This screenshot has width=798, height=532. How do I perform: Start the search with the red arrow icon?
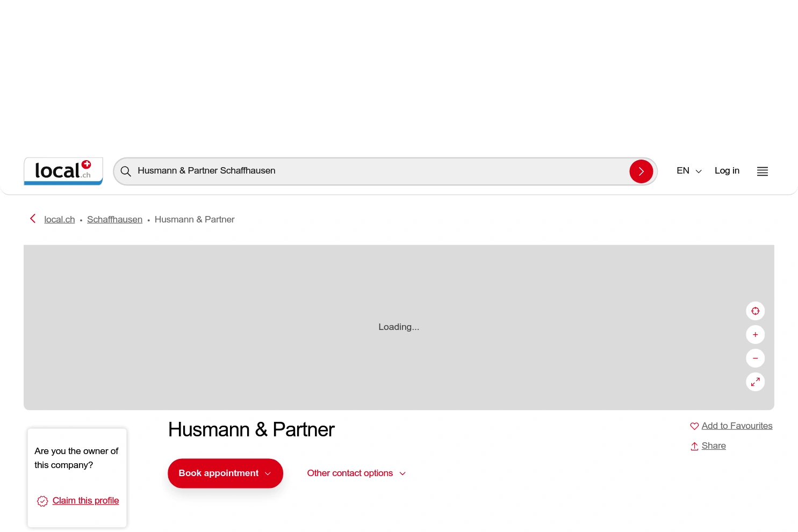(x=641, y=171)
